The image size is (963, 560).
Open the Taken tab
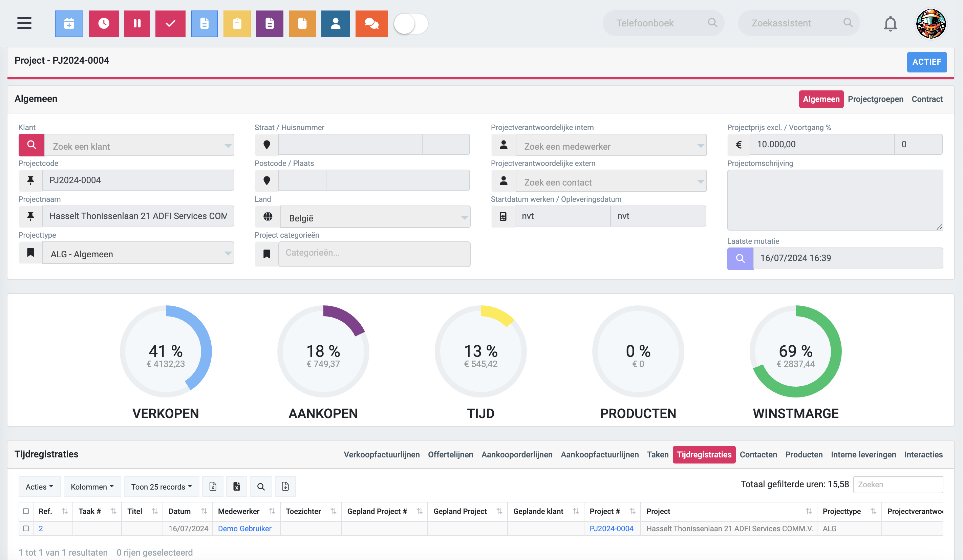pos(658,455)
